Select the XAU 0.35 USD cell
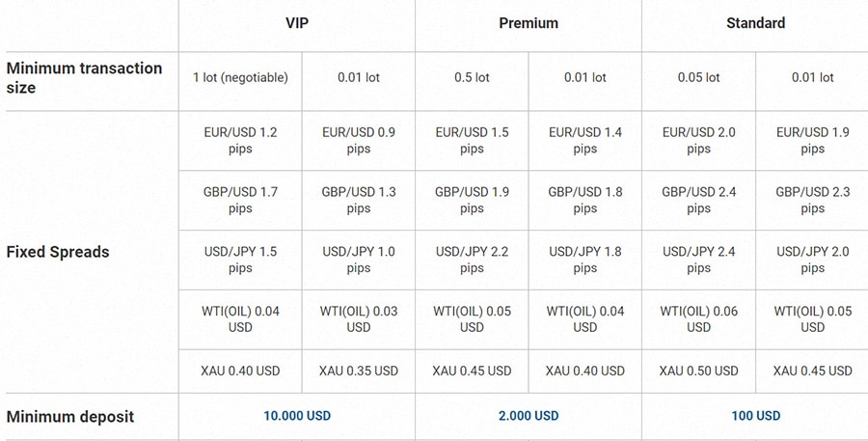 [359, 371]
